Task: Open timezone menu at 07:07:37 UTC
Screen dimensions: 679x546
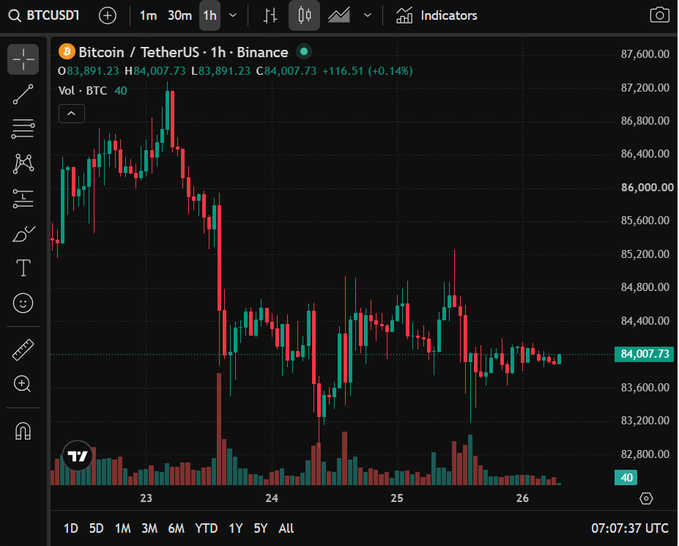Action: [630, 528]
